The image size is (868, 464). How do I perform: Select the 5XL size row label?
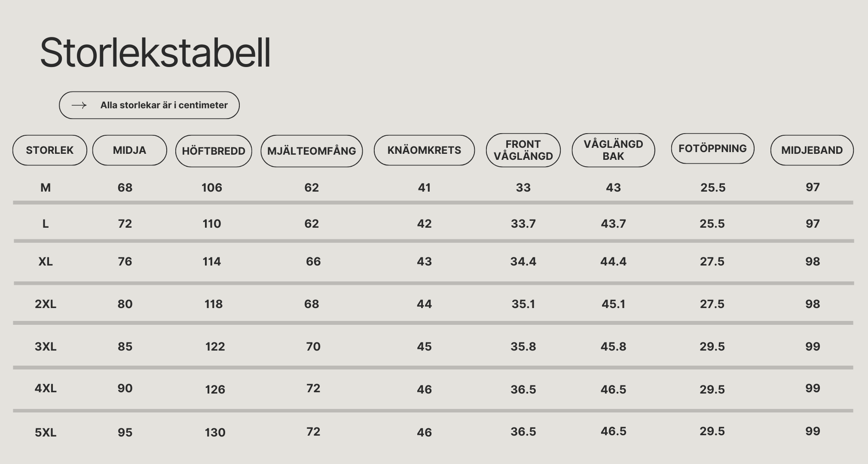click(46, 432)
